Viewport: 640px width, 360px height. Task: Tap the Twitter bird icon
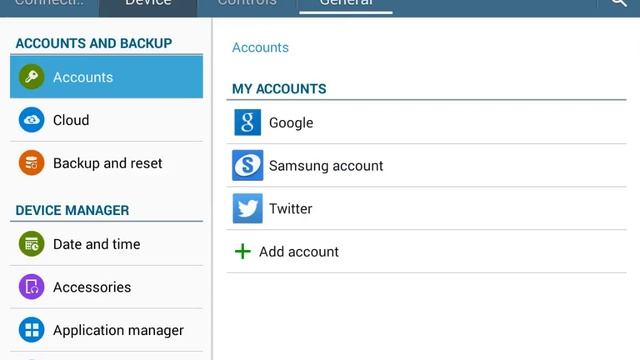(x=248, y=209)
